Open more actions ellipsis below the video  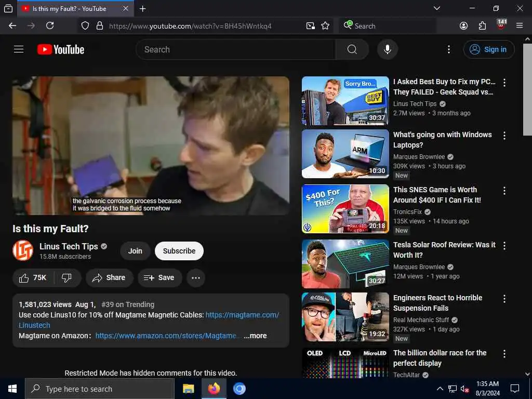click(x=196, y=278)
